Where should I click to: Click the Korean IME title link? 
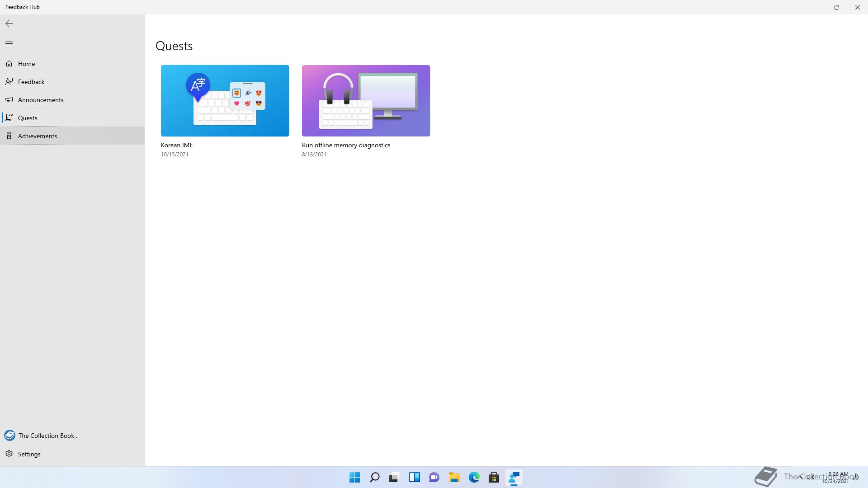177,145
